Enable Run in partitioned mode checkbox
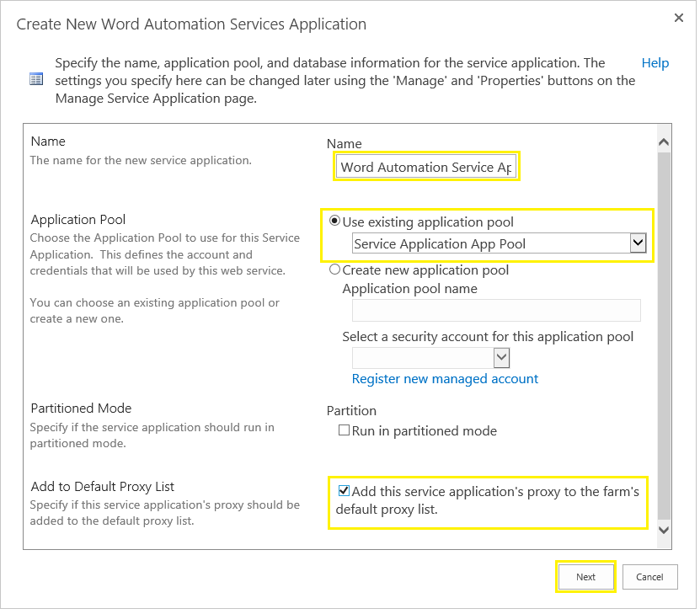 (344, 430)
